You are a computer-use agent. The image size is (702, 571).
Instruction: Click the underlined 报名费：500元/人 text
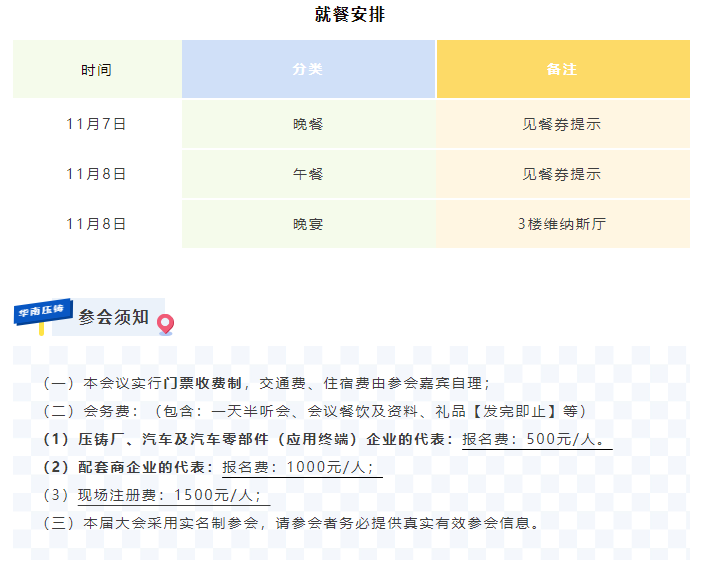coord(536,439)
